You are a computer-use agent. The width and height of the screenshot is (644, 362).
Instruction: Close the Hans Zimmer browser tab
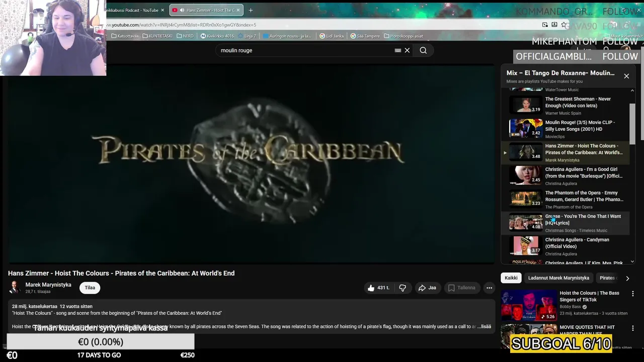pos(238,10)
